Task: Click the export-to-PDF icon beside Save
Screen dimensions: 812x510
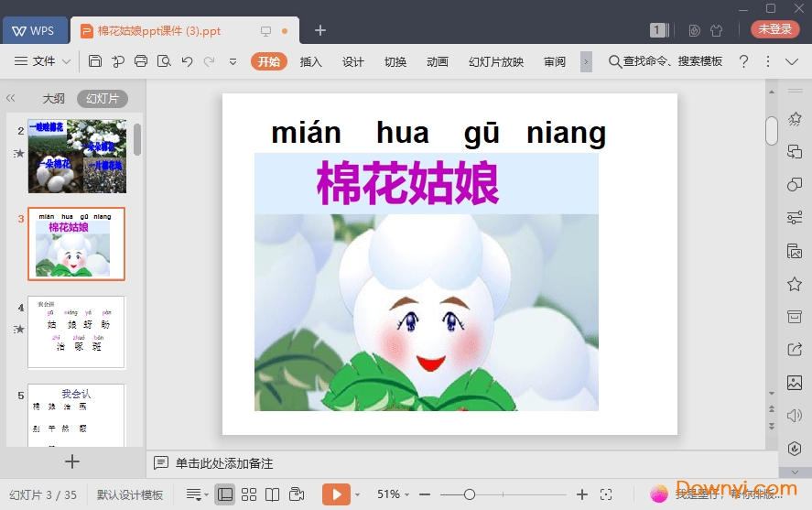Action: tap(118, 61)
